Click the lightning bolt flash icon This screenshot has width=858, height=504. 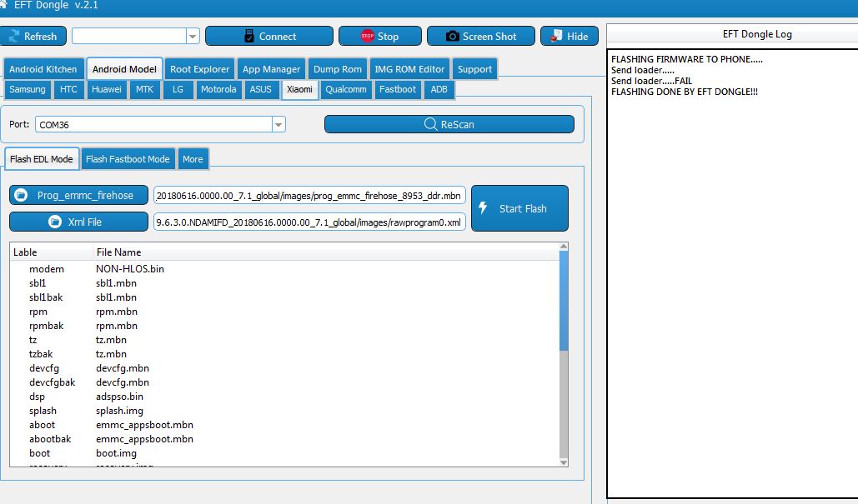[483, 207]
